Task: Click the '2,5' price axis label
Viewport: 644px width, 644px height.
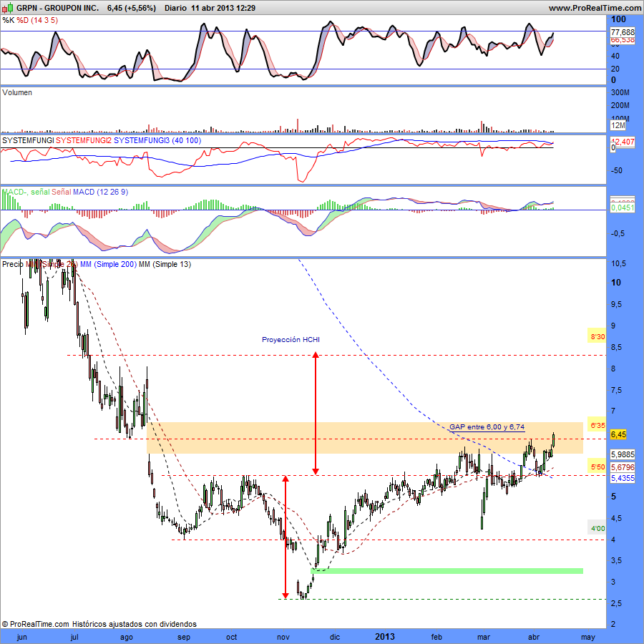Action: point(617,603)
